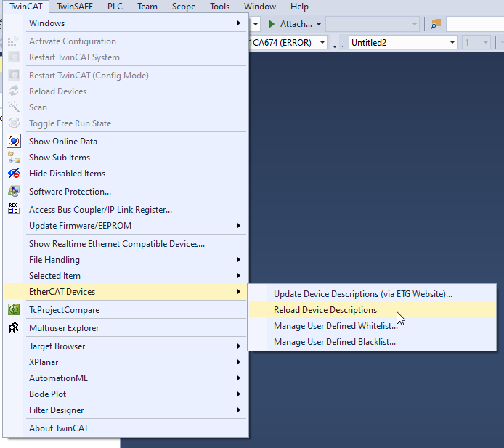Expand the AutomationML submenu
504x448 pixels.
126,378
